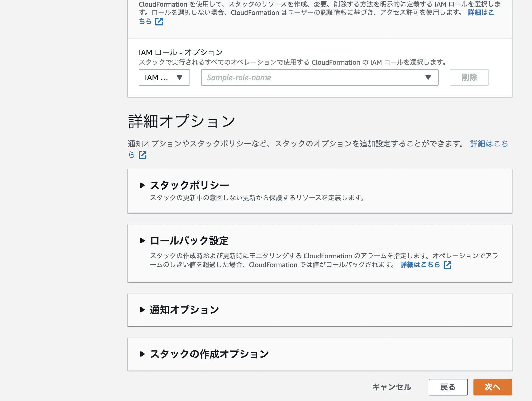
Task: Click the orange 次へ button
Action: click(x=493, y=387)
